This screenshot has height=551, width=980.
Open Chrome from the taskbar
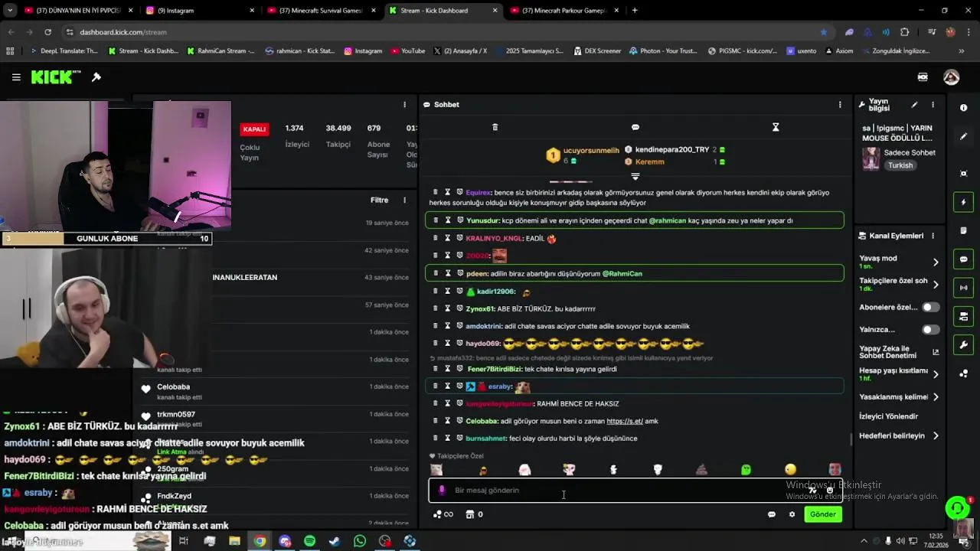point(260,541)
